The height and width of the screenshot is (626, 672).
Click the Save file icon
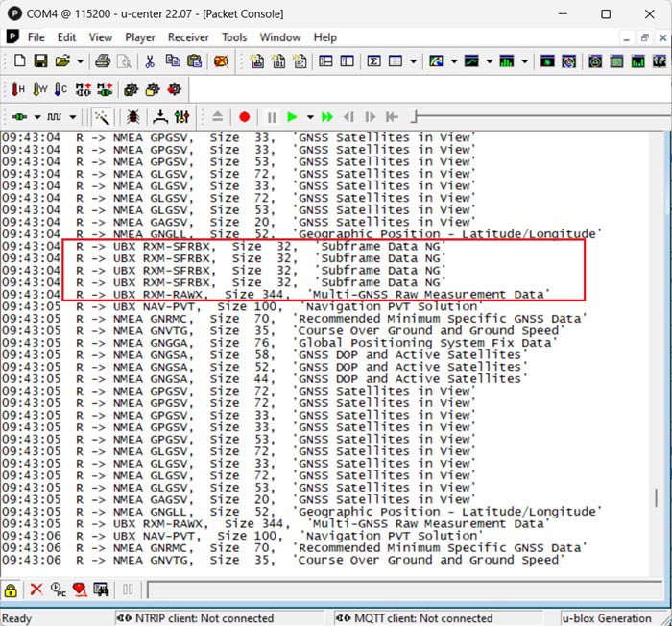39,61
